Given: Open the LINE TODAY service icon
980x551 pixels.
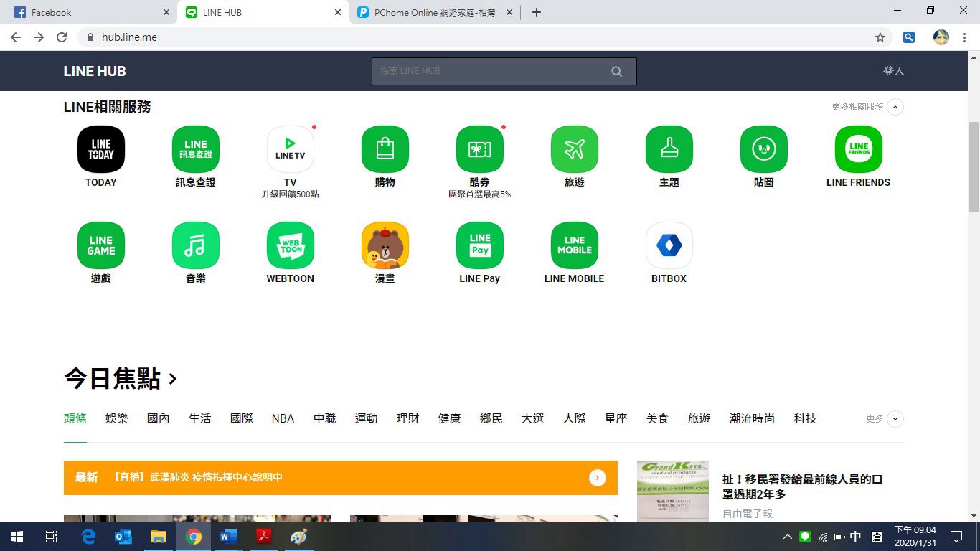Looking at the screenshot, I should coord(101,149).
